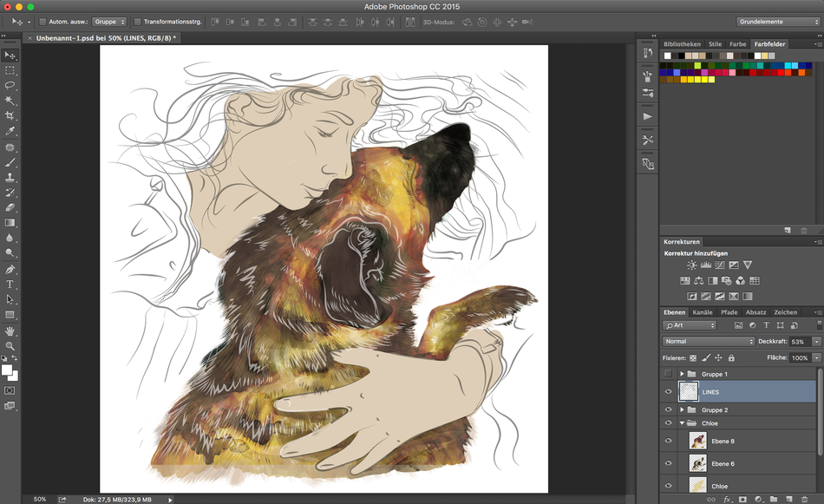Hide the LINES layer
The image size is (824, 504).
668,391
